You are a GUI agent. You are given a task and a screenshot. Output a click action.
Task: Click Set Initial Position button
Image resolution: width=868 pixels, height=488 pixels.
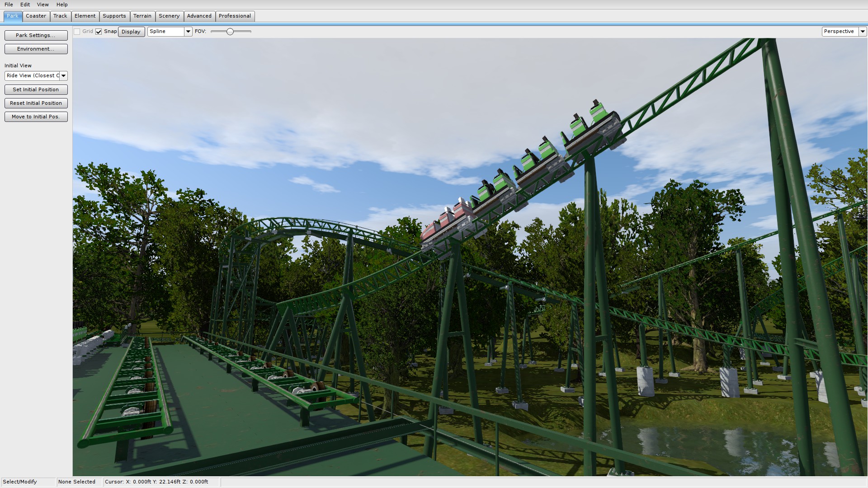pyautogui.click(x=36, y=89)
